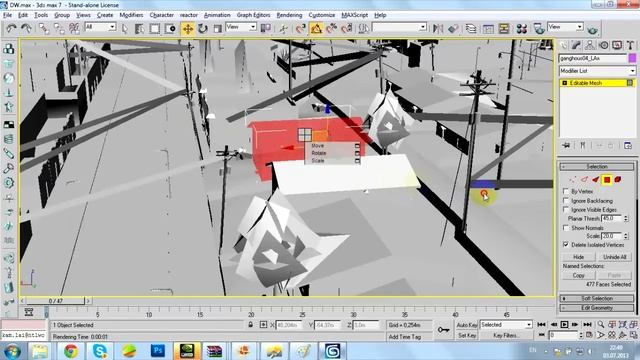Open Render Scene dialog
This screenshot has width=640, height=360.
click(x=539, y=28)
